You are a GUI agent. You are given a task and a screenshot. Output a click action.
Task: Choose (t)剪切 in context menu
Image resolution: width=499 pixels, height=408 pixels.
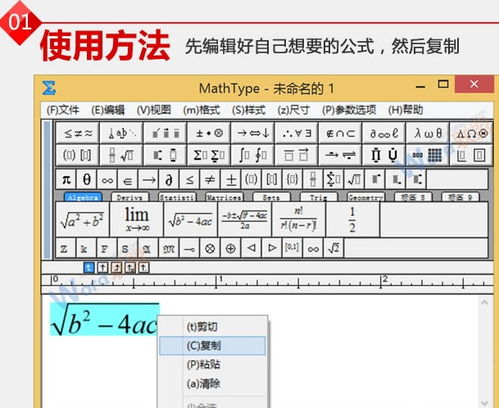(x=213, y=327)
